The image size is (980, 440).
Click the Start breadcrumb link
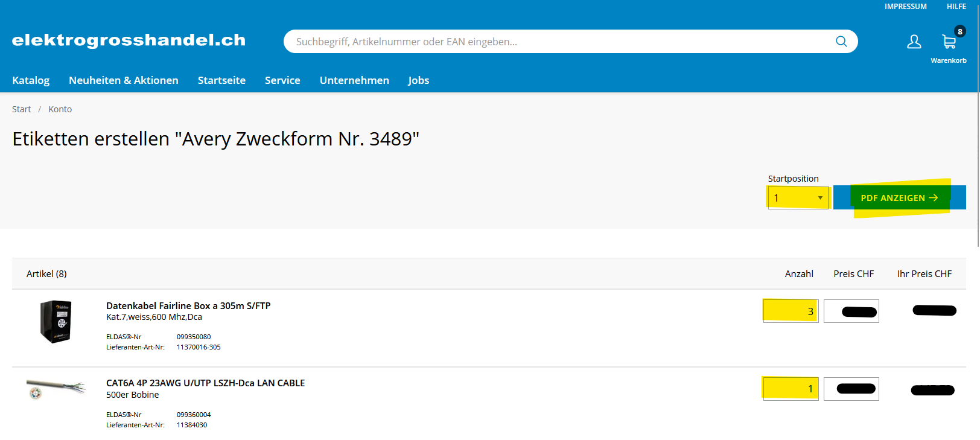[x=21, y=109]
